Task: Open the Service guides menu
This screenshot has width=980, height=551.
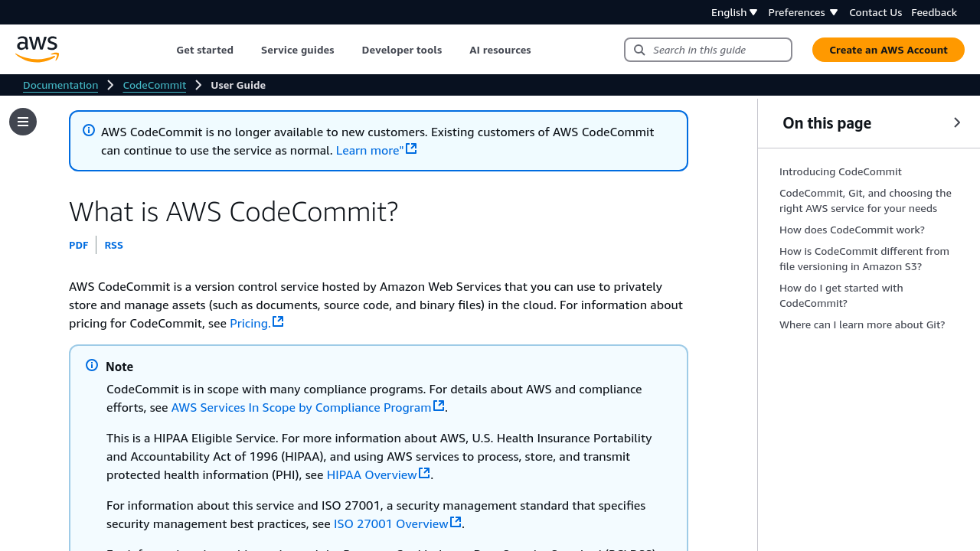Action: [297, 50]
